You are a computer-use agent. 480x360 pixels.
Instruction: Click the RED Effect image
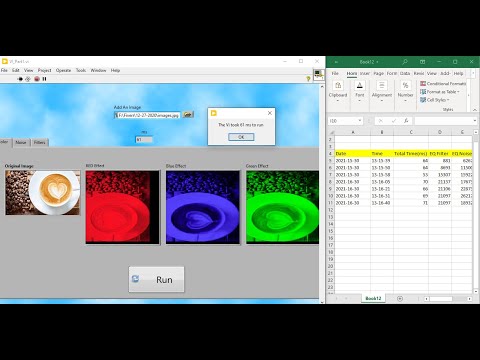(x=123, y=207)
